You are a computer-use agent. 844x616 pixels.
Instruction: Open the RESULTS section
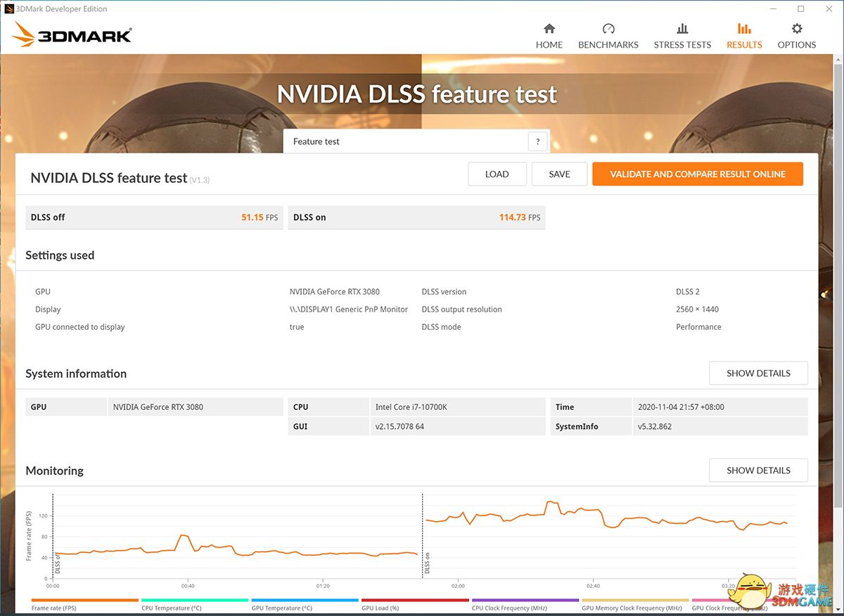point(744,36)
